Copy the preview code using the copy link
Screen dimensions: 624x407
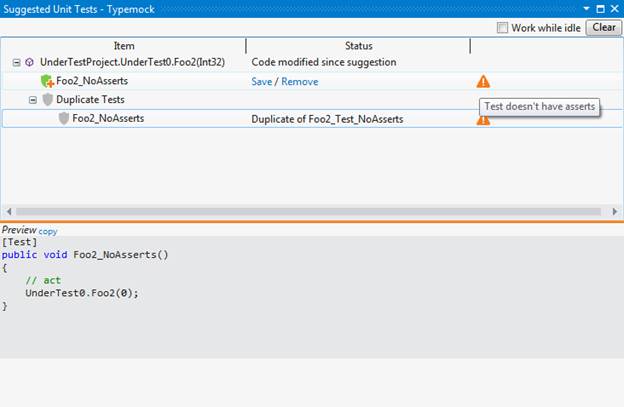tap(48, 231)
